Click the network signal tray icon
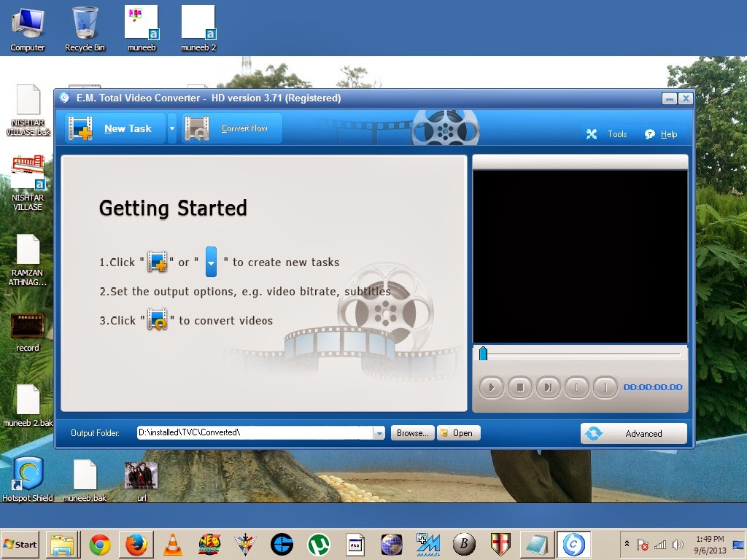Image resolution: width=747 pixels, height=560 pixels. pos(660,544)
